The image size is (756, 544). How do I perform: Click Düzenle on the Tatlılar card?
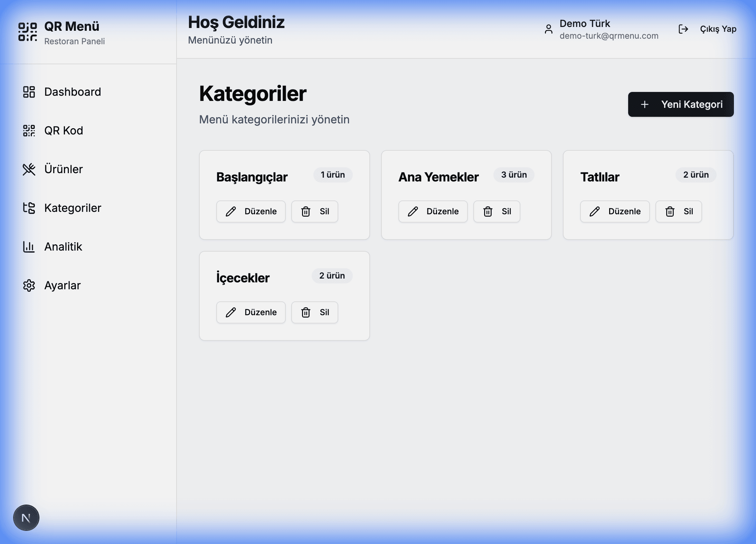615,211
